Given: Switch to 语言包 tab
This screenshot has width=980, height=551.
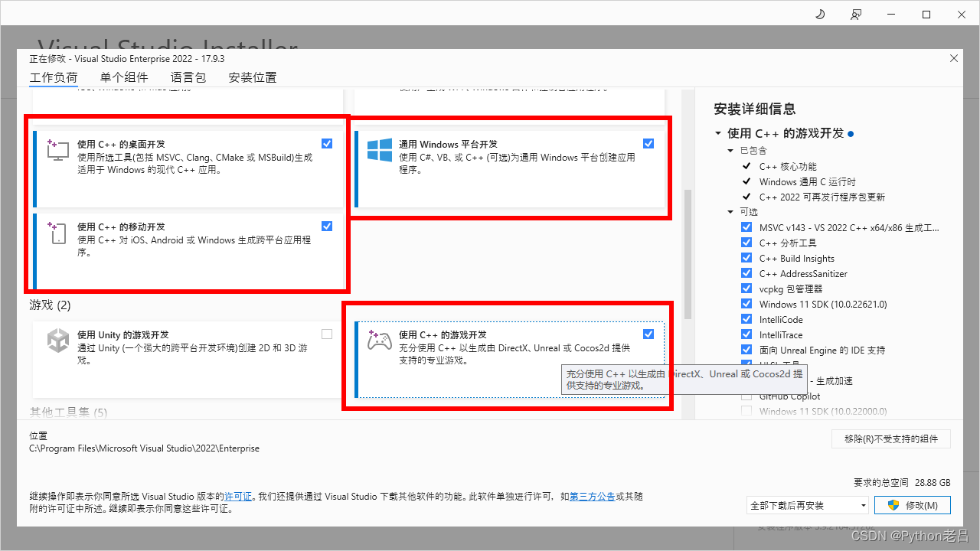Looking at the screenshot, I should point(188,77).
